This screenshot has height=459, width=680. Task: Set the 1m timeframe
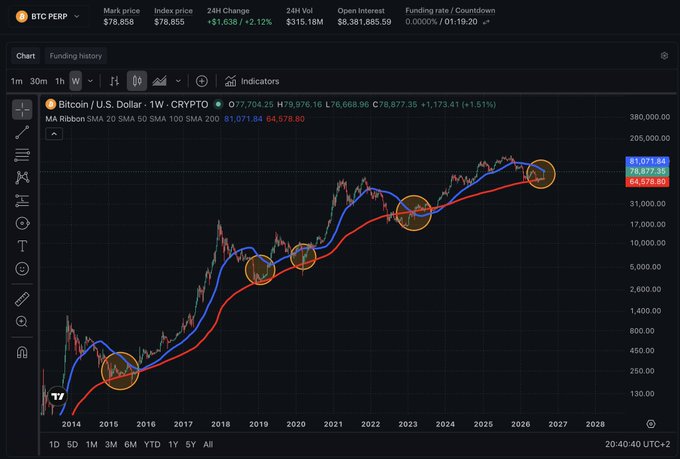(16, 81)
